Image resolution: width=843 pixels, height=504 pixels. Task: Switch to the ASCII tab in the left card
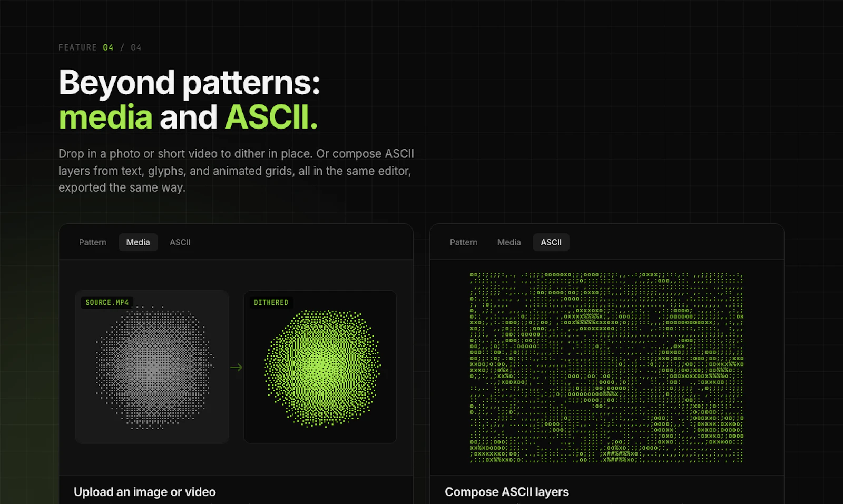pyautogui.click(x=180, y=242)
